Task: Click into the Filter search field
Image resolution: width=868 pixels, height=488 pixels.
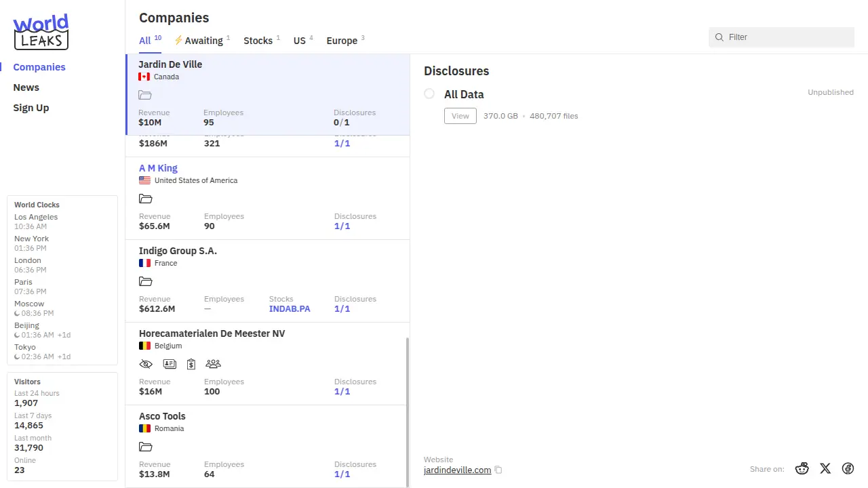Action: (x=787, y=37)
